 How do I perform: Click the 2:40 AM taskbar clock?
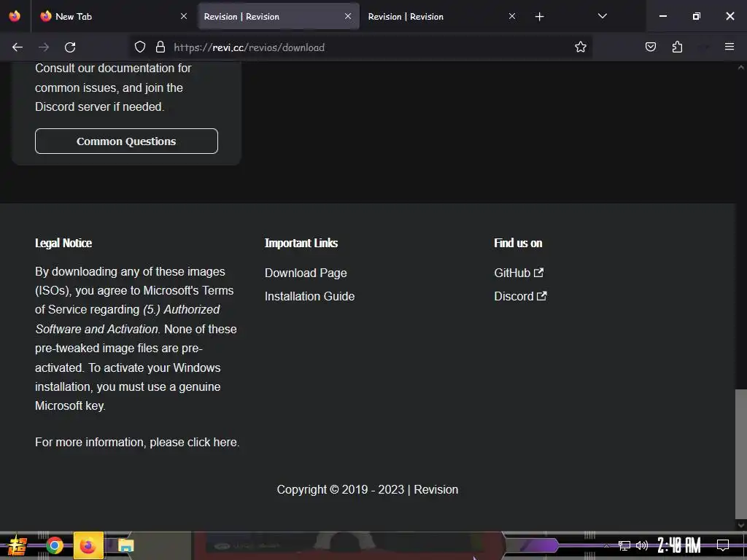click(679, 545)
